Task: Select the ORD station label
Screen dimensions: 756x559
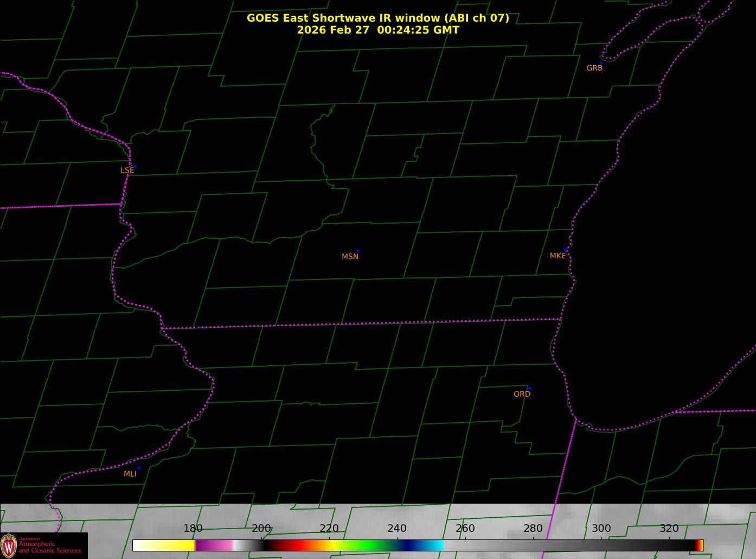Action: (522, 394)
